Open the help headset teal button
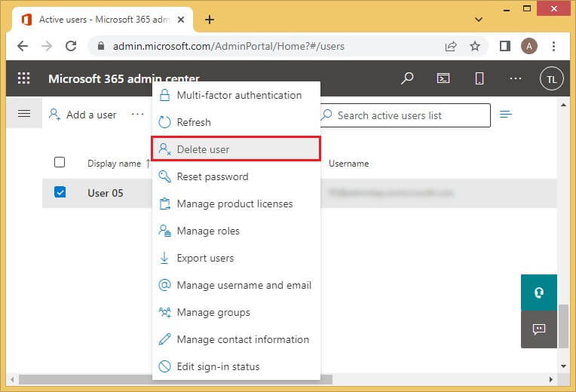 (539, 292)
